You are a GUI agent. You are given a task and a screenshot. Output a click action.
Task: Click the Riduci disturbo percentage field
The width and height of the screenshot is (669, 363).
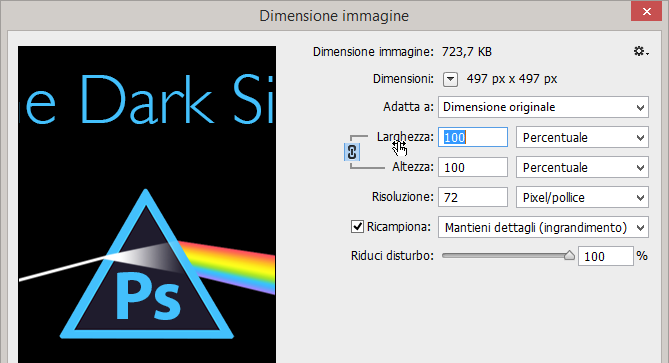point(605,256)
